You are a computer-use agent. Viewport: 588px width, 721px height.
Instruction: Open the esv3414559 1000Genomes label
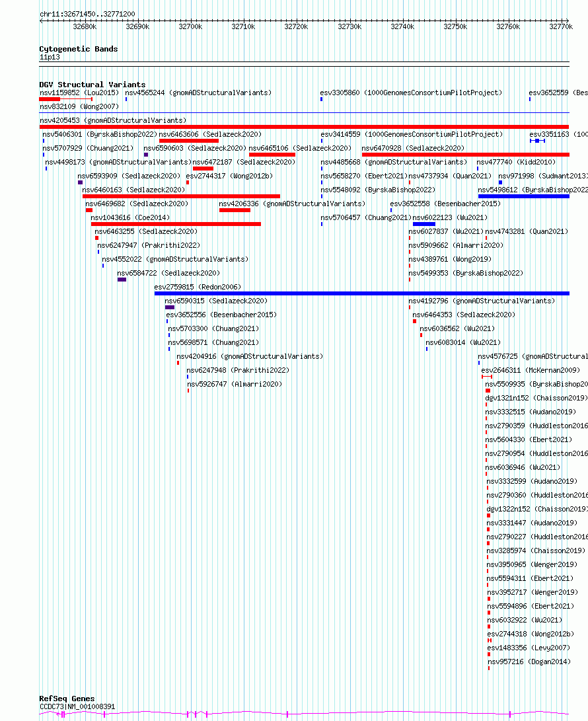412,134
